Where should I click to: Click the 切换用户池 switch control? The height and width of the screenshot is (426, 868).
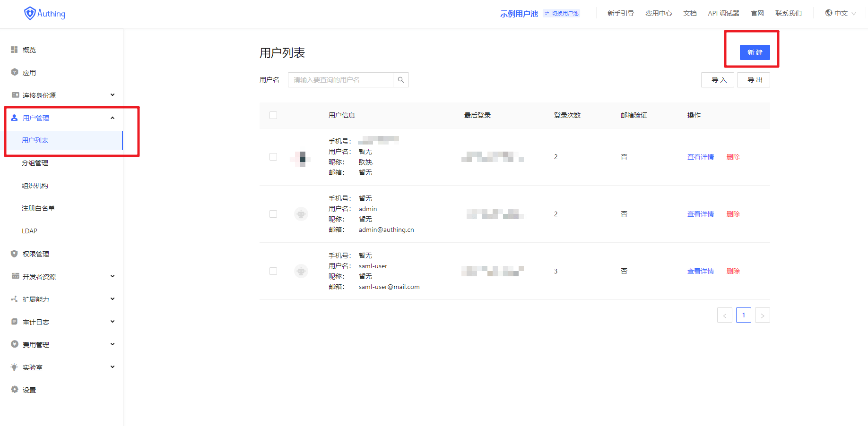click(561, 13)
